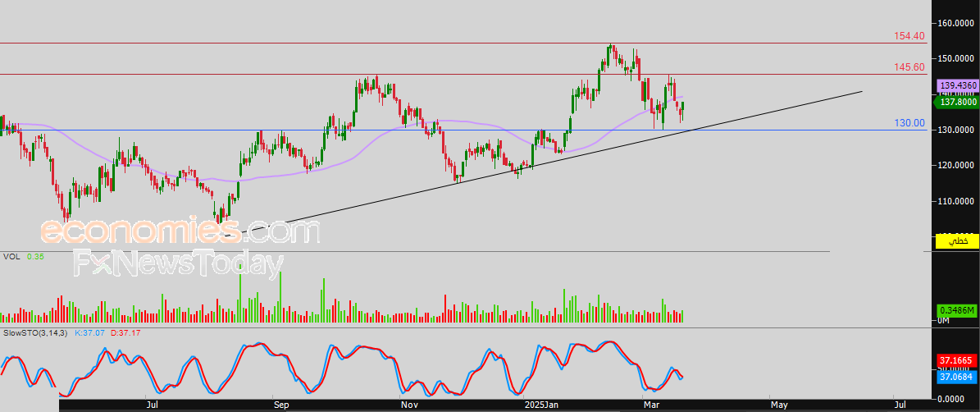980x412 pixels.
Task: Click the Mar date axis label
Action: pyautogui.click(x=653, y=405)
